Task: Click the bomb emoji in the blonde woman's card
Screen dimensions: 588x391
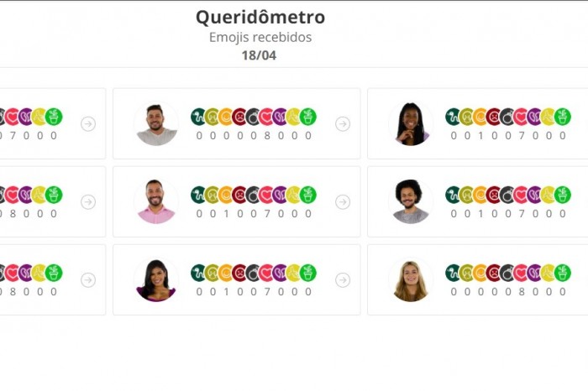Action: [x=507, y=273]
